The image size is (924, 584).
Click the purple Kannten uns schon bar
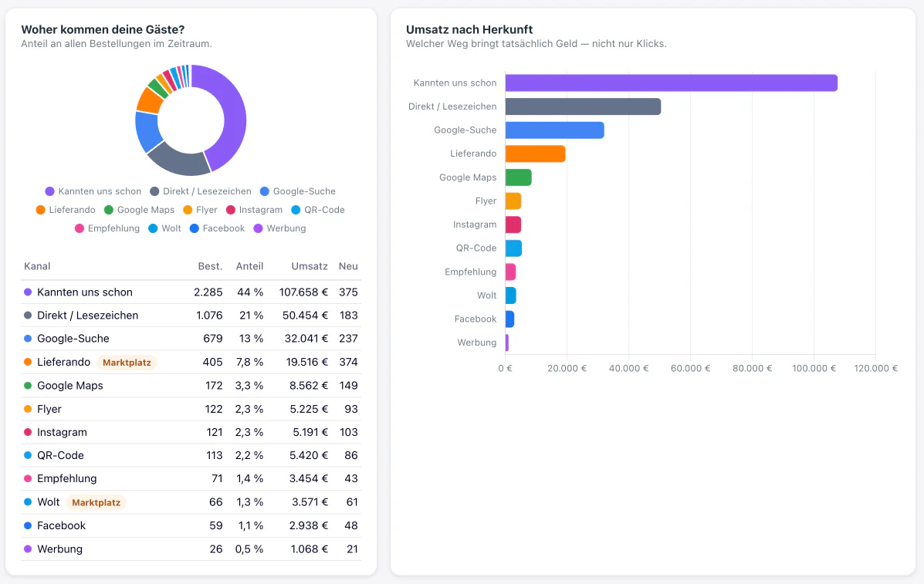pos(672,83)
